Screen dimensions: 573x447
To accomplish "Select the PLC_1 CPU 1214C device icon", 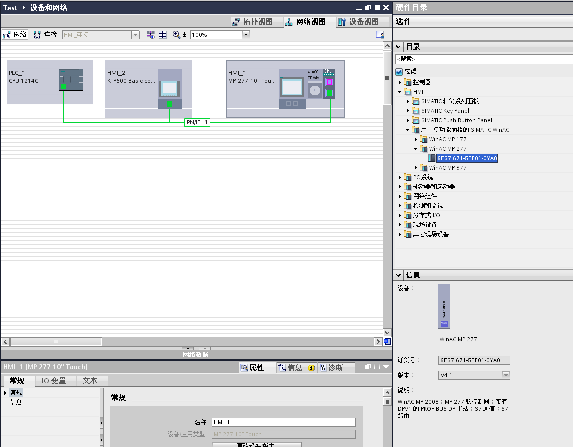I will click(x=71, y=80).
